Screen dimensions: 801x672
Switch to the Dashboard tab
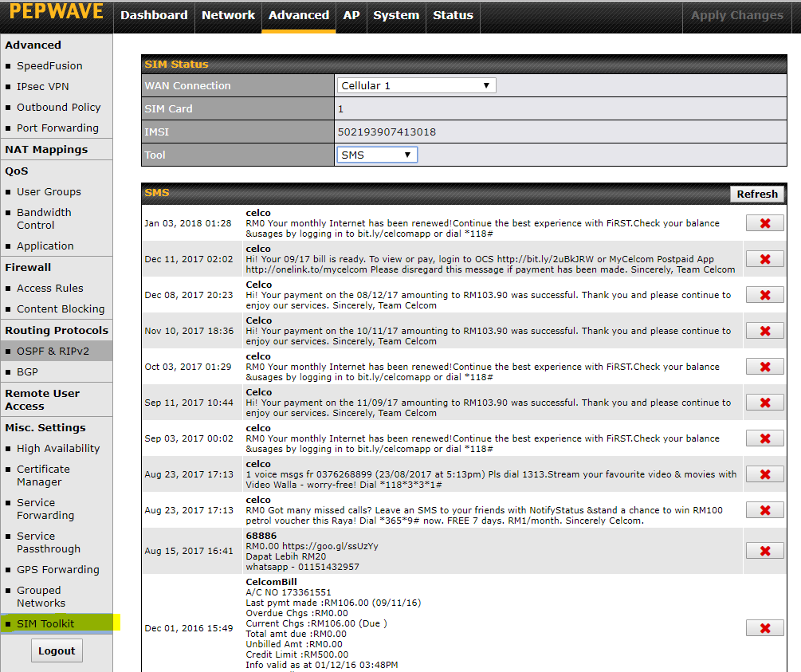(x=154, y=15)
